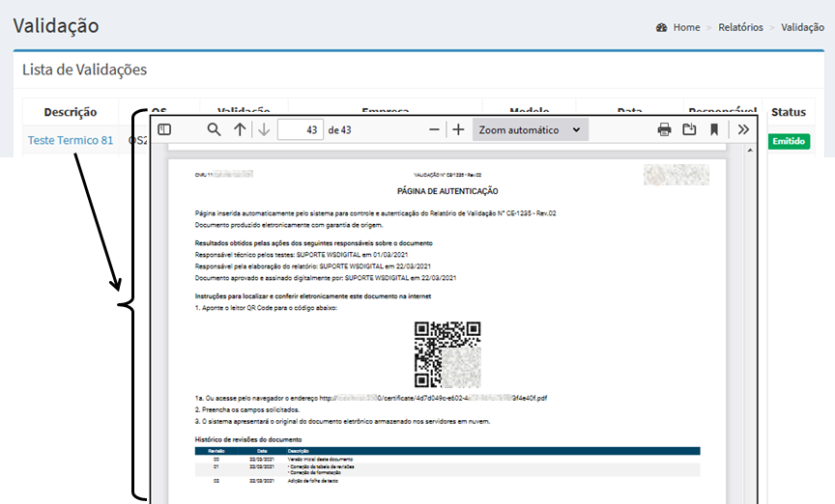835x504 pixels.
Task: Expand the PDF tools double-chevron menu
Action: (x=743, y=129)
